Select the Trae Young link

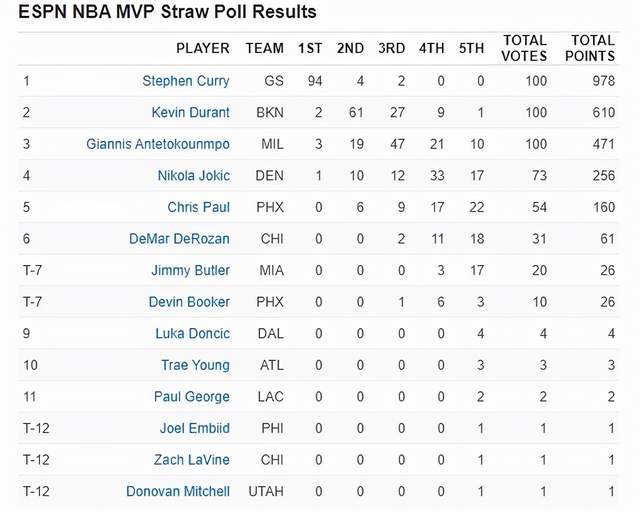(195, 365)
